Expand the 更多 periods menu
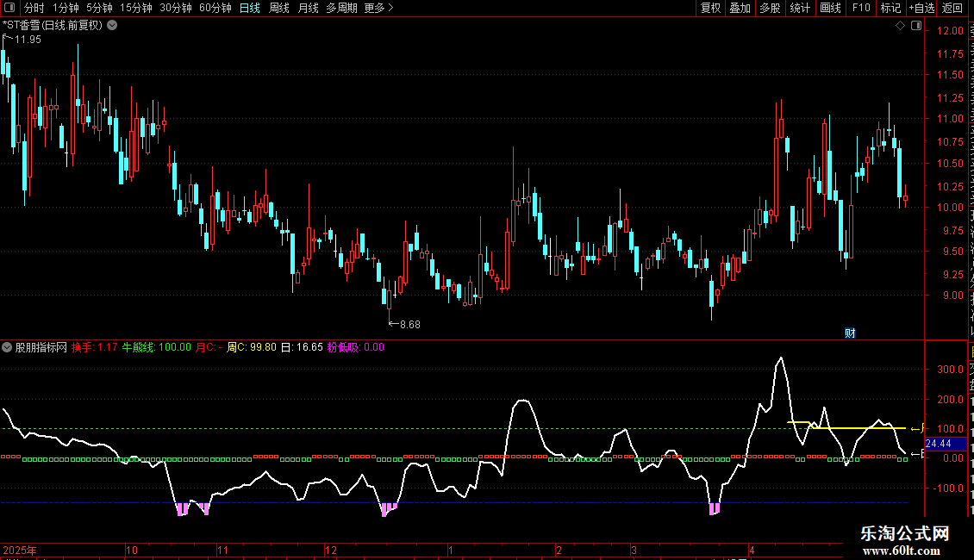This screenshot has height=560, width=974. click(x=379, y=8)
